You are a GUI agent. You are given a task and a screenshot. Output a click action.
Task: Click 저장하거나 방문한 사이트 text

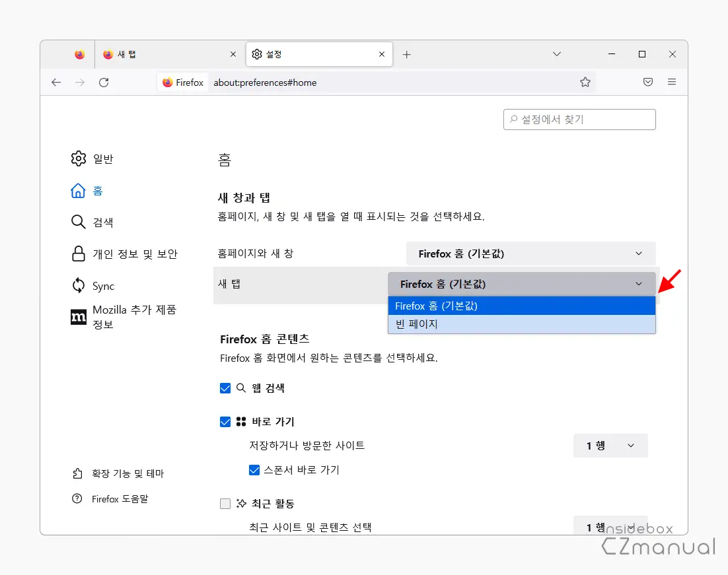pos(307,446)
